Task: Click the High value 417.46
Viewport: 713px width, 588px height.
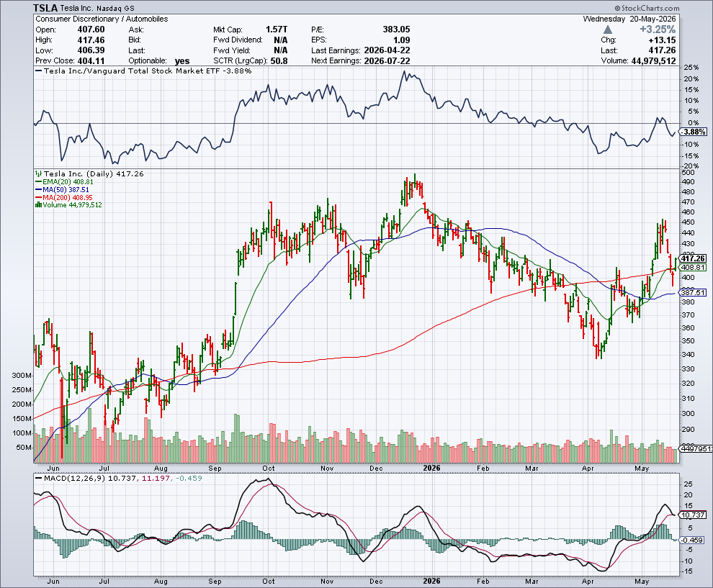Action: click(x=91, y=40)
